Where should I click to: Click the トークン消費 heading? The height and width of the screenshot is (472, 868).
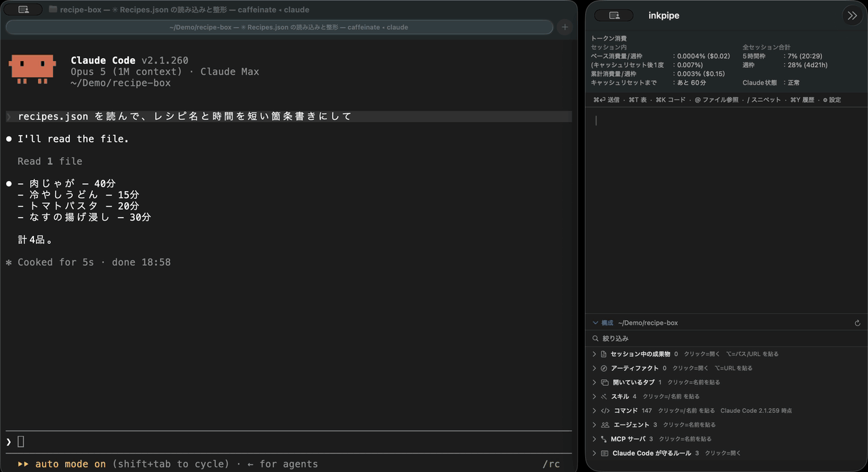[x=609, y=39]
